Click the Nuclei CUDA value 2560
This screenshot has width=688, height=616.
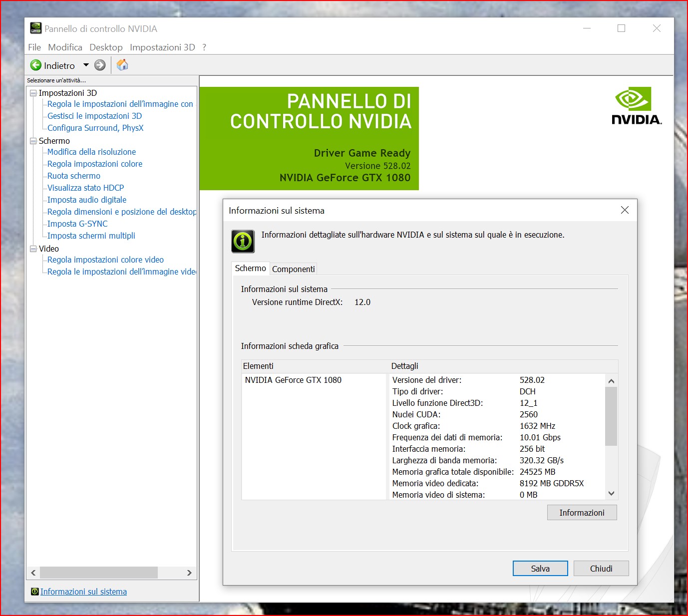click(529, 414)
